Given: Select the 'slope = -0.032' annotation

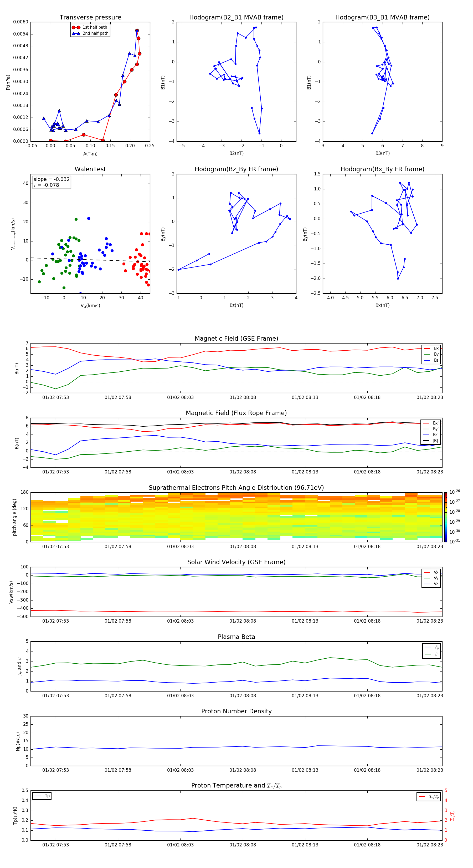Looking at the screenshot, I should [x=52, y=179].
